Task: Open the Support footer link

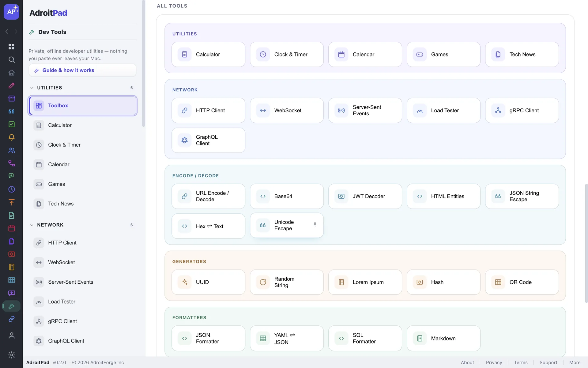Action: 548,362
